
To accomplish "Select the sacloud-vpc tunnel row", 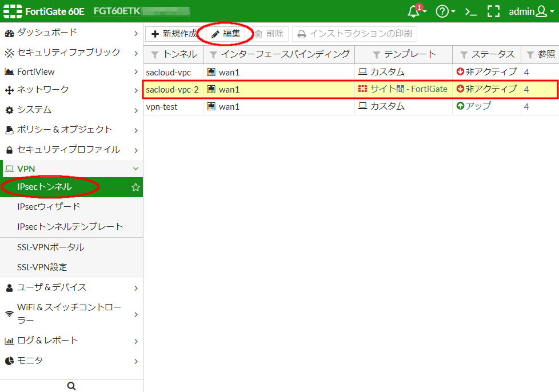I will (x=168, y=72).
